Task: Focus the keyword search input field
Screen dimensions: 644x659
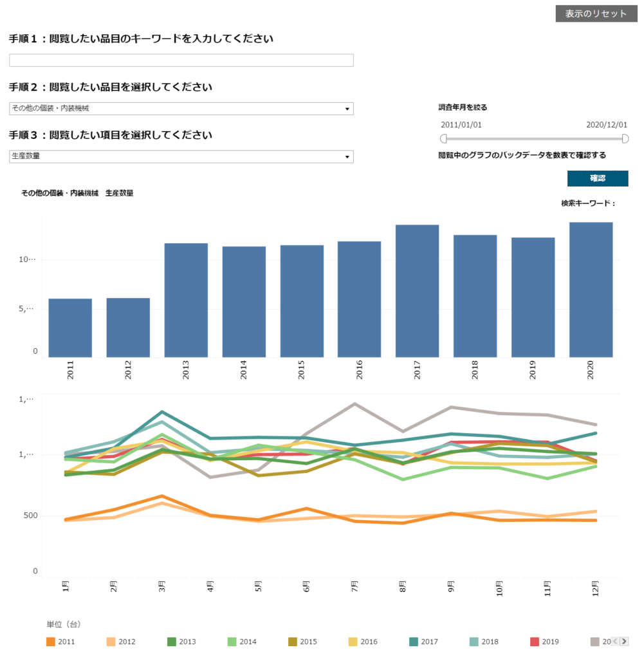Action: pos(181,60)
